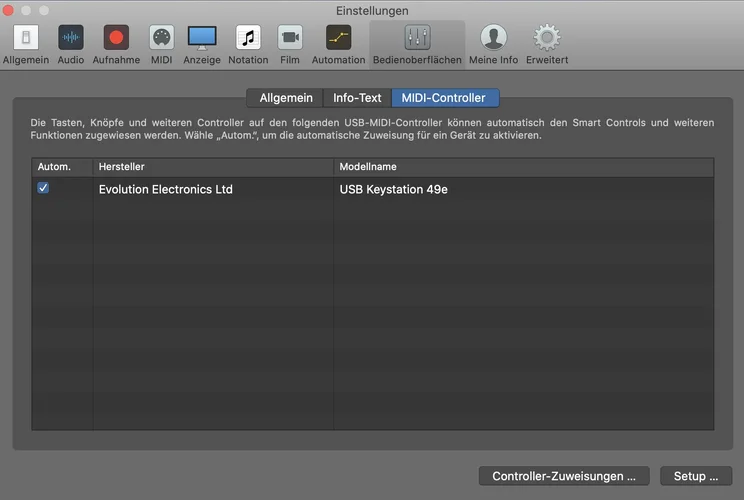Open the Notation preferences pane
The image size is (744, 500).
[248, 45]
